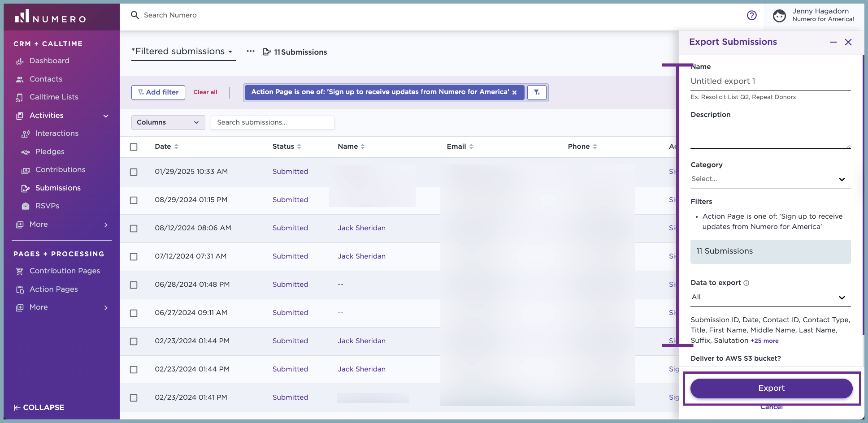
Task: Sort by Date column arrows
Action: [176, 147]
